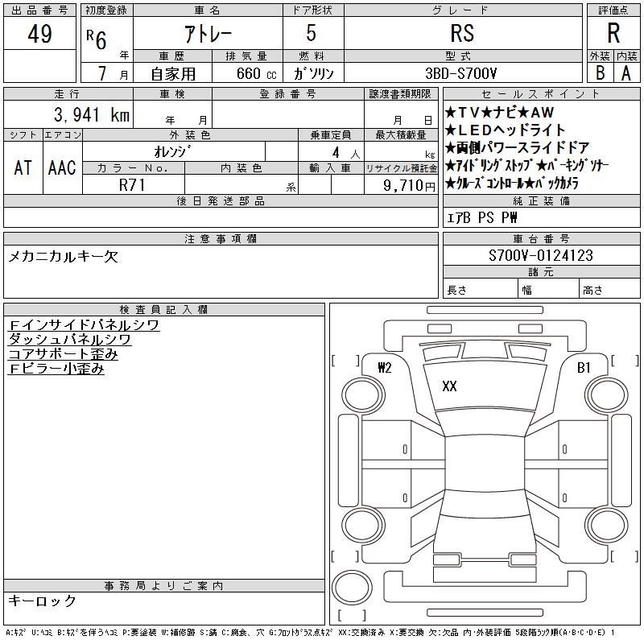
Task: Select the セールスポイント header
Action: pos(541,94)
